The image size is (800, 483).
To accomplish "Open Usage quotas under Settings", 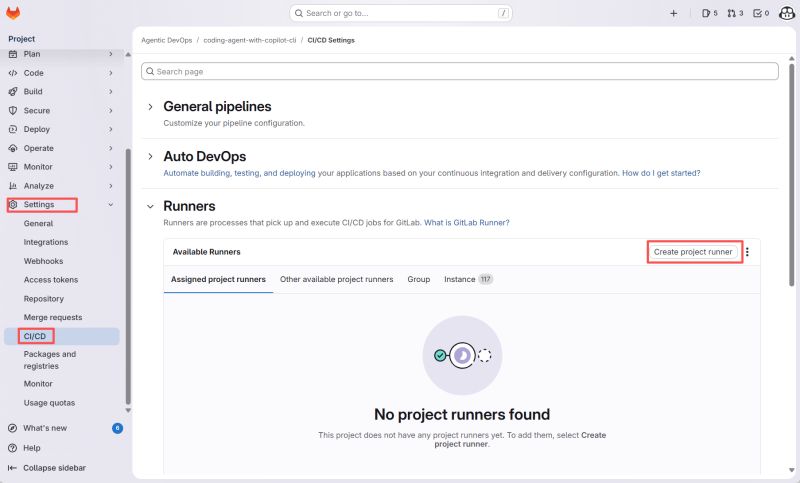I will (x=49, y=403).
